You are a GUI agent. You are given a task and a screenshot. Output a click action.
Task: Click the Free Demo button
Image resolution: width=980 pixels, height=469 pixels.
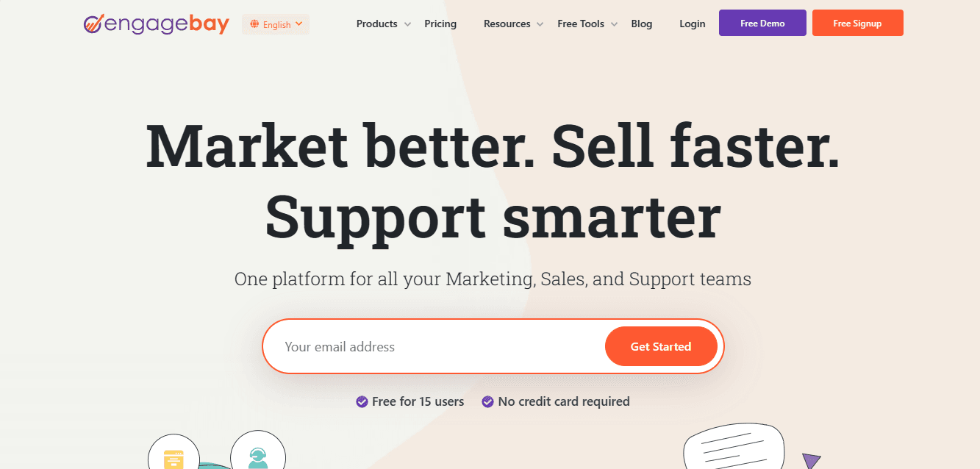coord(762,23)
